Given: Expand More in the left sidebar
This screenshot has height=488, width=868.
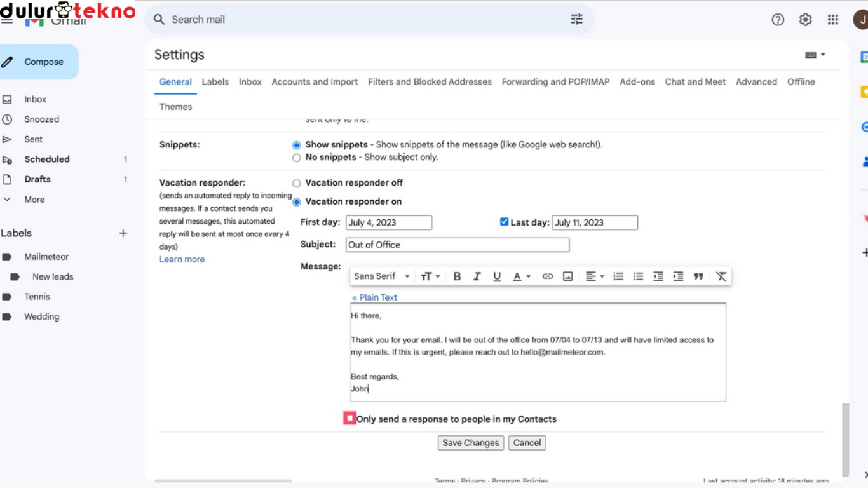Looking at the screenshot, I should pyautogui.click(x=34, y=200).
